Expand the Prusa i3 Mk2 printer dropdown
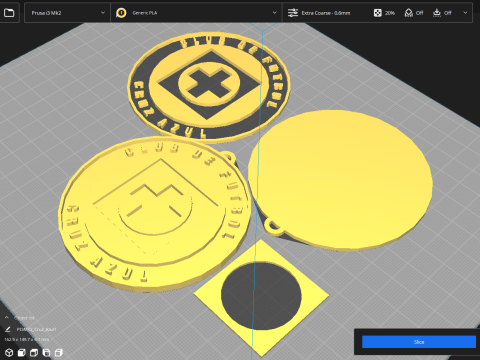 pos(67,13)
